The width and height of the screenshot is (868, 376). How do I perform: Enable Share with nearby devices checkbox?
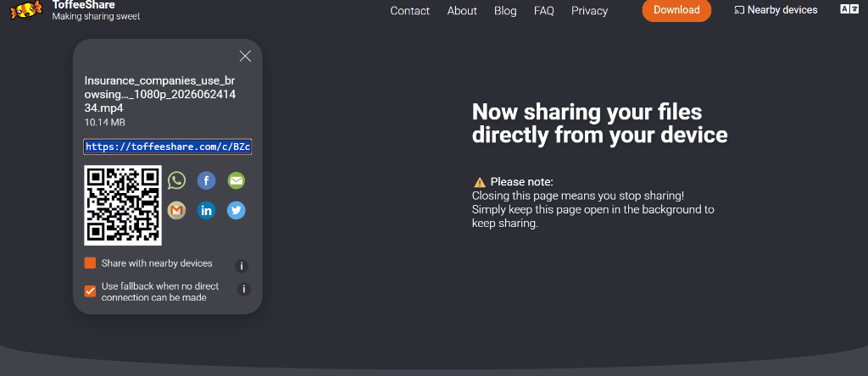[90, 263]
